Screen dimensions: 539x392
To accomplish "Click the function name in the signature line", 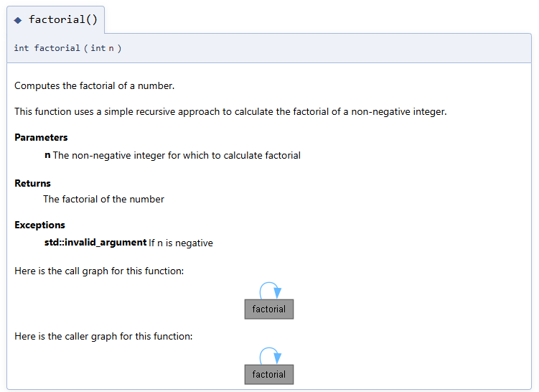I will tap(57, 48).
